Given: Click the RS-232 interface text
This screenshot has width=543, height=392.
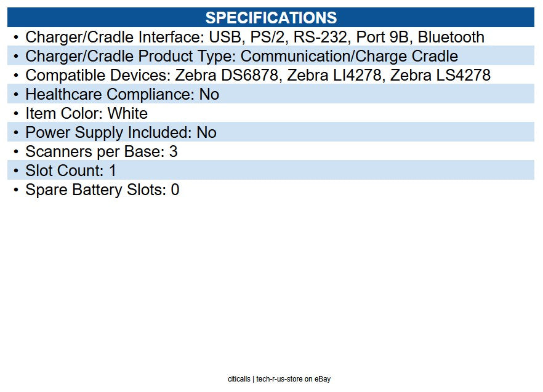Looking at the screenshot, I should (x=319, y=37).
